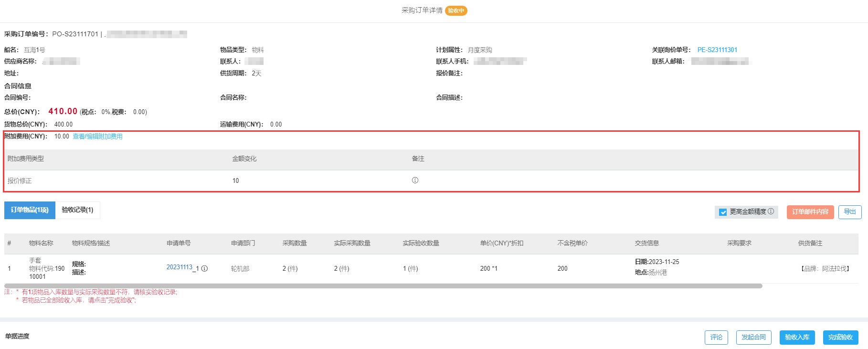Click info icon next to 更高金额精度

[x=771, y=212]
